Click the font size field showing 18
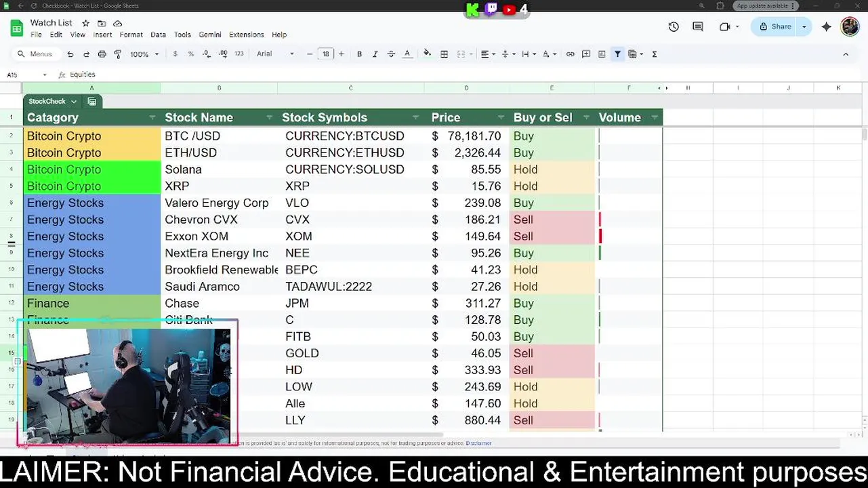Viewport: 868px width, 488px height. [x=326, y=54]
